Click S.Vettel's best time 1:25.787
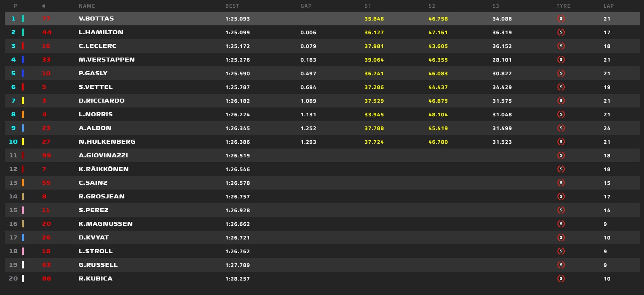 [x=237, y=87]
